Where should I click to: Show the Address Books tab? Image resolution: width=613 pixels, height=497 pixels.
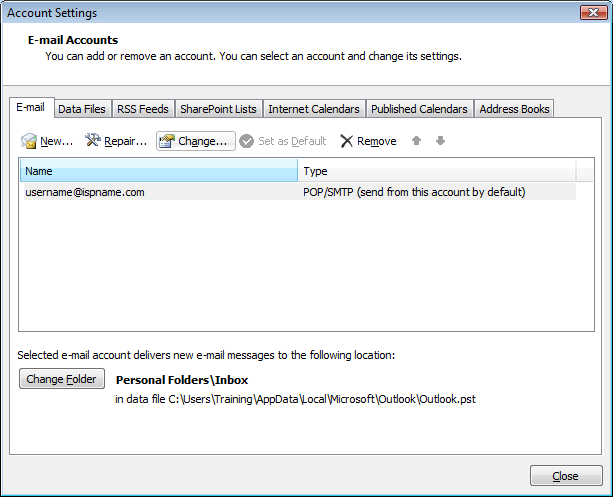pos(514,109)
